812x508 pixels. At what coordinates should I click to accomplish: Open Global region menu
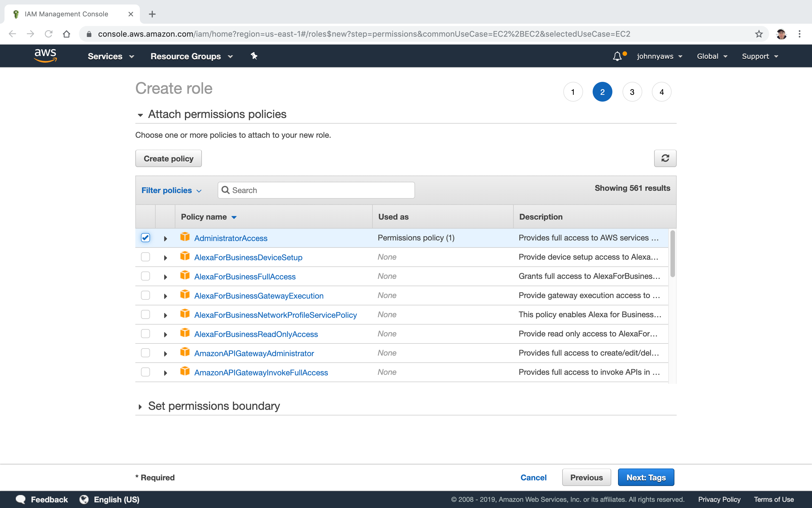coord(712,56)
